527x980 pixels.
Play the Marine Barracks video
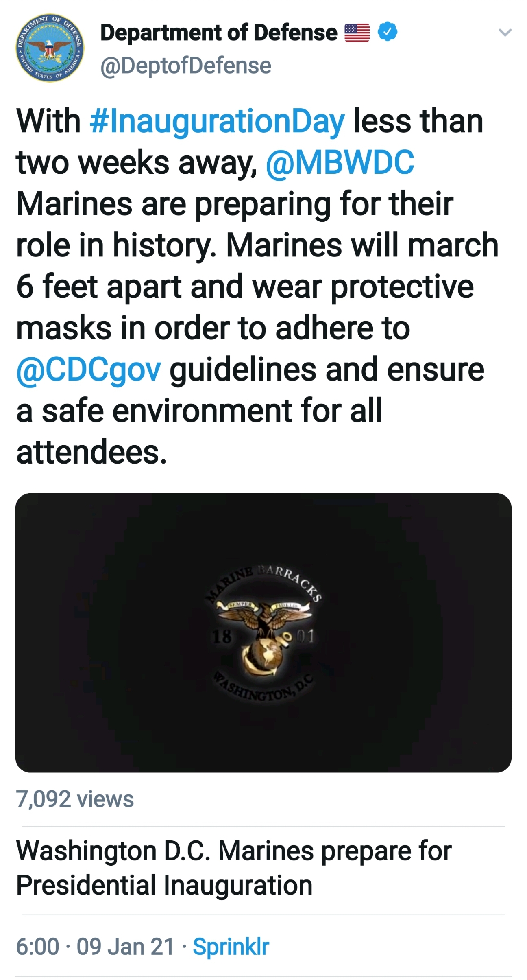263,633
